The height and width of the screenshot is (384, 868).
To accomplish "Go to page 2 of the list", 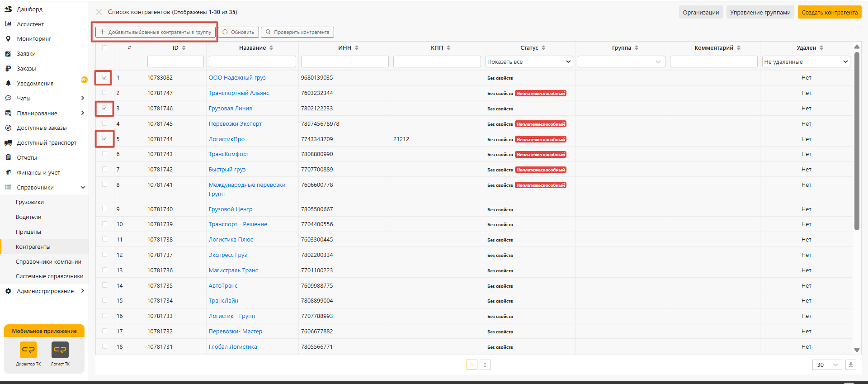I will (x=485, y=365).
